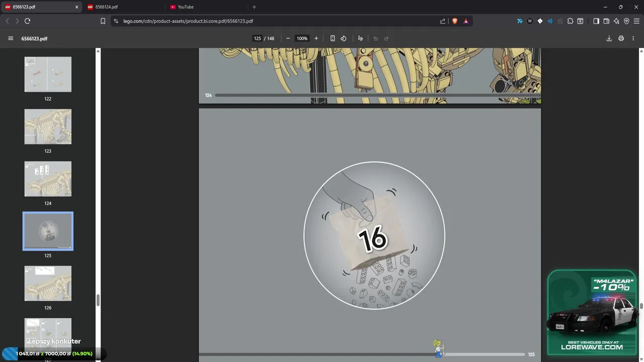The height and width of the screenshot is (362, 644).
Task: Open the search tabs extension icon
Action: [x=580, y=21]
